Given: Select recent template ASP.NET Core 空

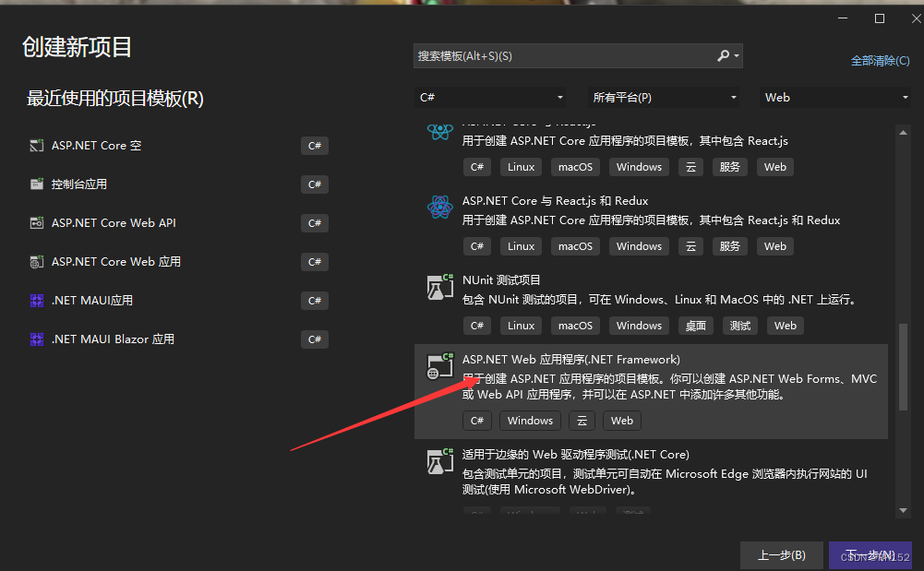Looking at the screenshot, I should click(178, 146).
